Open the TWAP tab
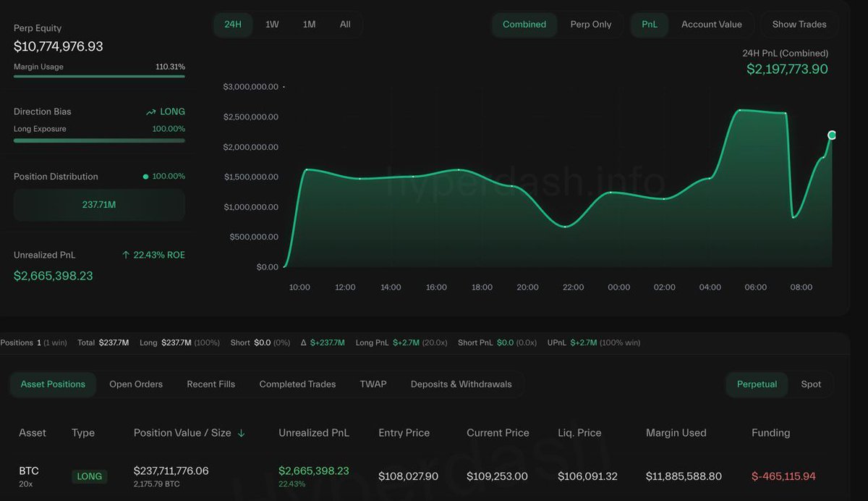 (373, 384)
